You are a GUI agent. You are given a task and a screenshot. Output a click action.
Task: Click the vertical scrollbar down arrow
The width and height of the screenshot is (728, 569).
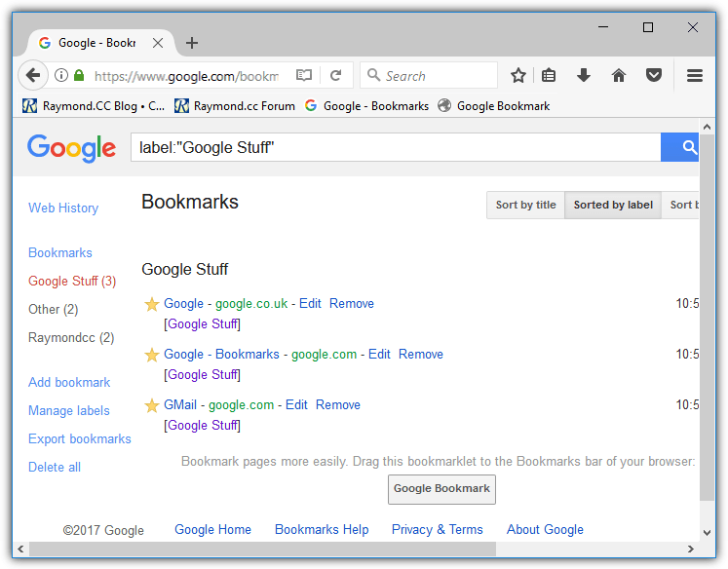point(708,533)
